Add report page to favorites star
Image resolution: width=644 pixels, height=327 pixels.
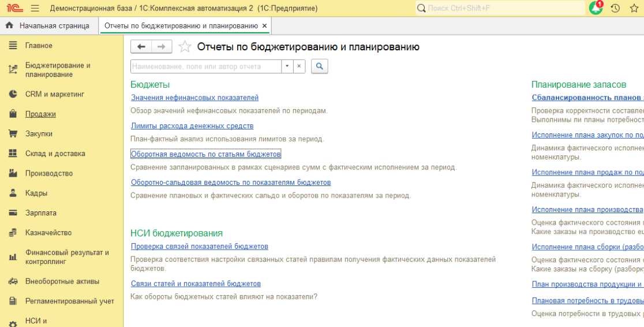tap(185, 47)
